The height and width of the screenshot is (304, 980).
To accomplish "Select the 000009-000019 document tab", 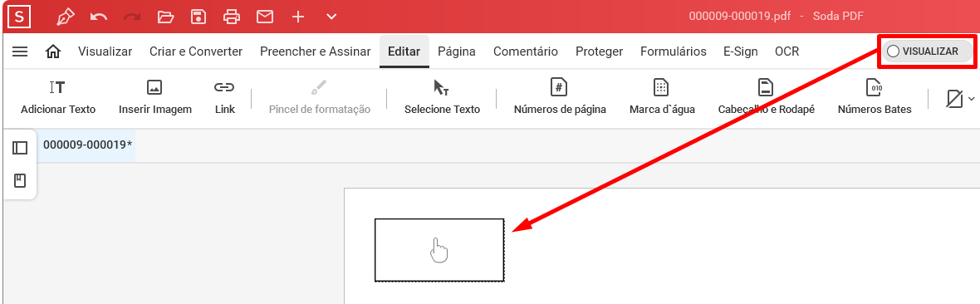I will pos(87,145).
